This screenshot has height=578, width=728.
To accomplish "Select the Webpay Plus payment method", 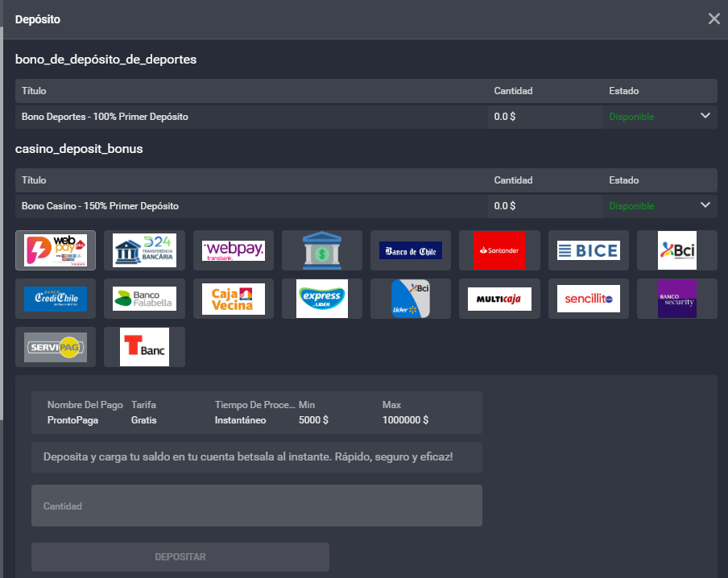I will (56, 250).
